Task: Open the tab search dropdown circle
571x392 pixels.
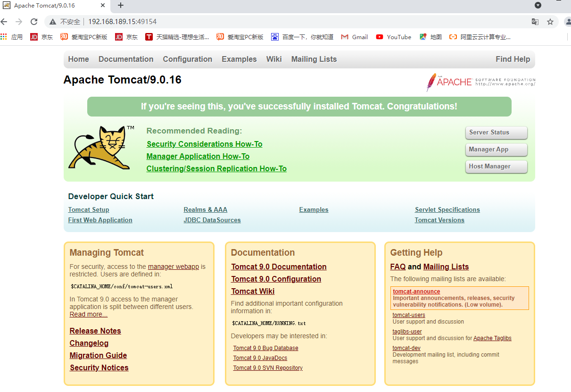Action: coord(538,5)
